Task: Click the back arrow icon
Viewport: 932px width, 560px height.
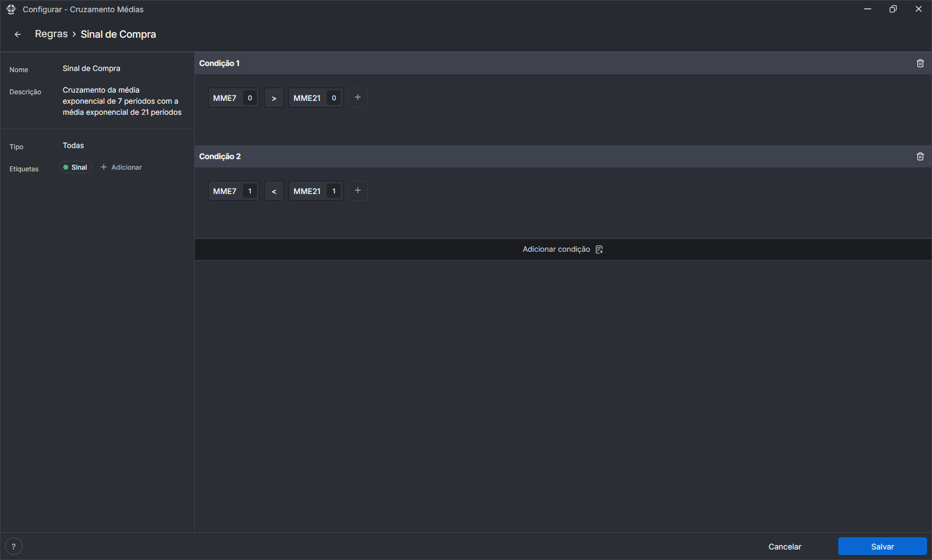Action: pos(18,34)
